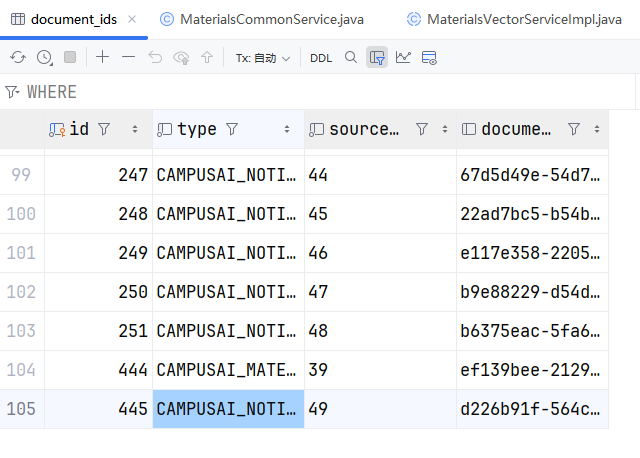Sort by source column arrows
640x458 pixels.
[x=444, y=129]
